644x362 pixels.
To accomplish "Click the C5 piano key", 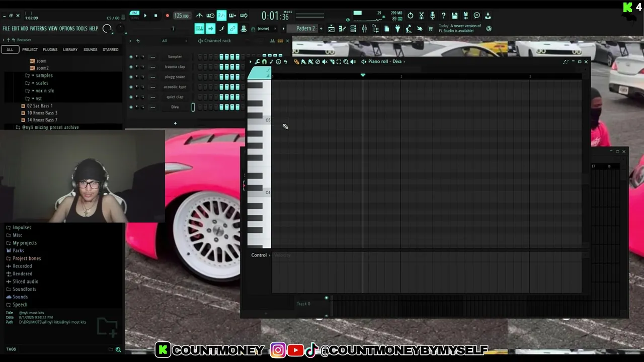I will 260,120.
